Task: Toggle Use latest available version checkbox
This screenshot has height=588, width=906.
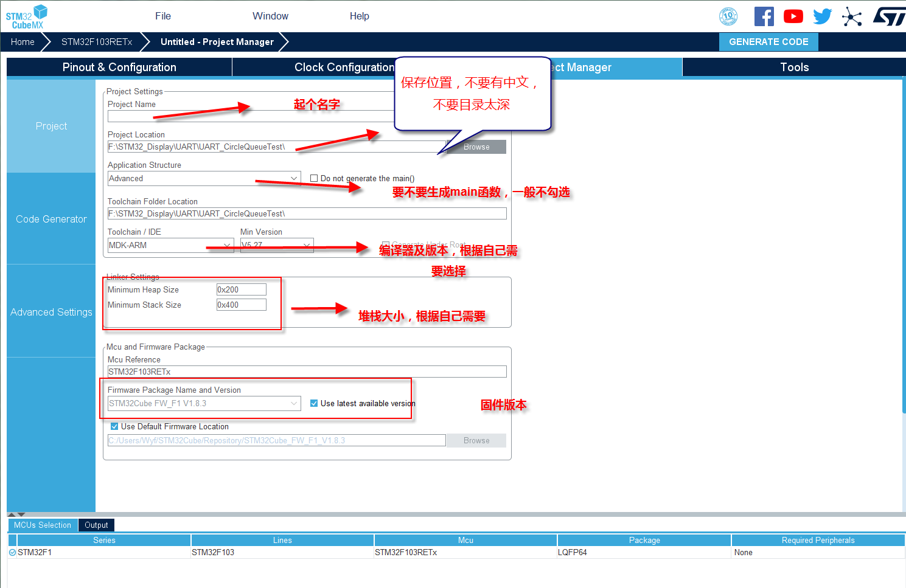Action: coord(314,403)
